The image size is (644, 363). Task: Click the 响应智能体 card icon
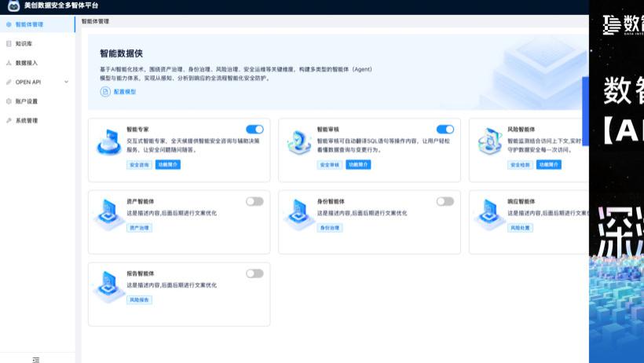point(489,214)
